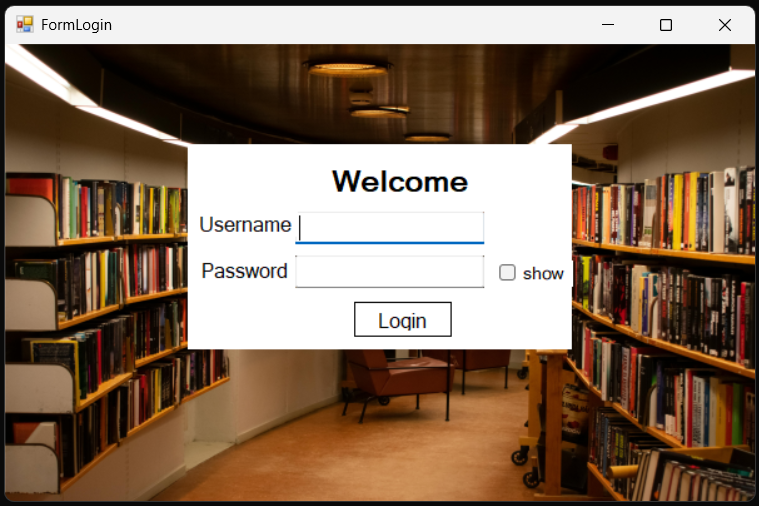Close the FormLogin window

[725, 25]
